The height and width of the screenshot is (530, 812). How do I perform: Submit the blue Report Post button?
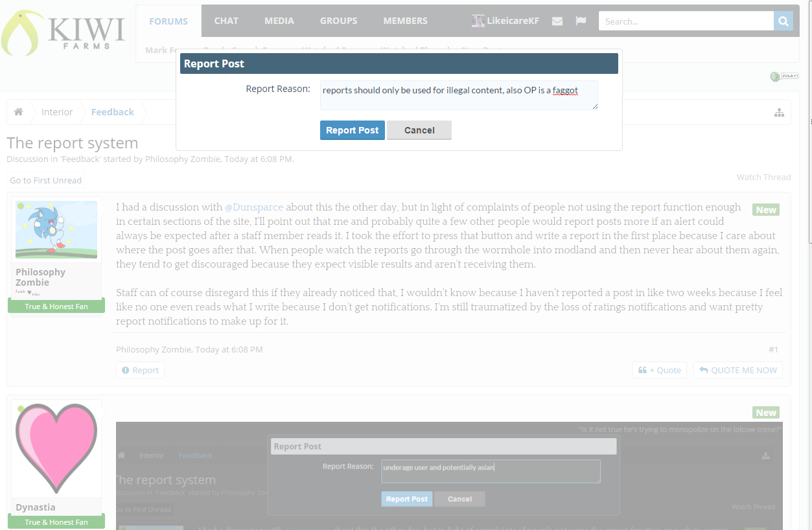(353, 130)
